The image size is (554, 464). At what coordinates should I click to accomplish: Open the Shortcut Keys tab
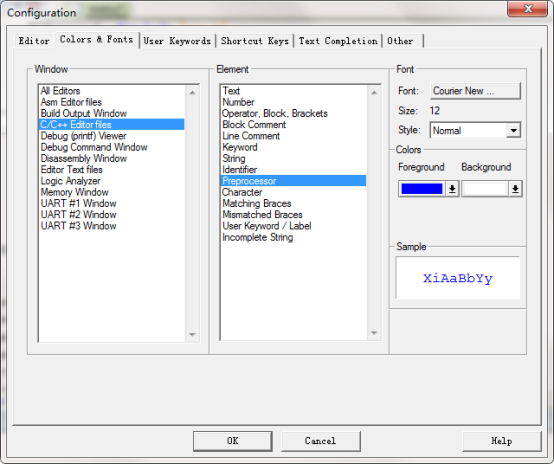(x=255, y=41)
